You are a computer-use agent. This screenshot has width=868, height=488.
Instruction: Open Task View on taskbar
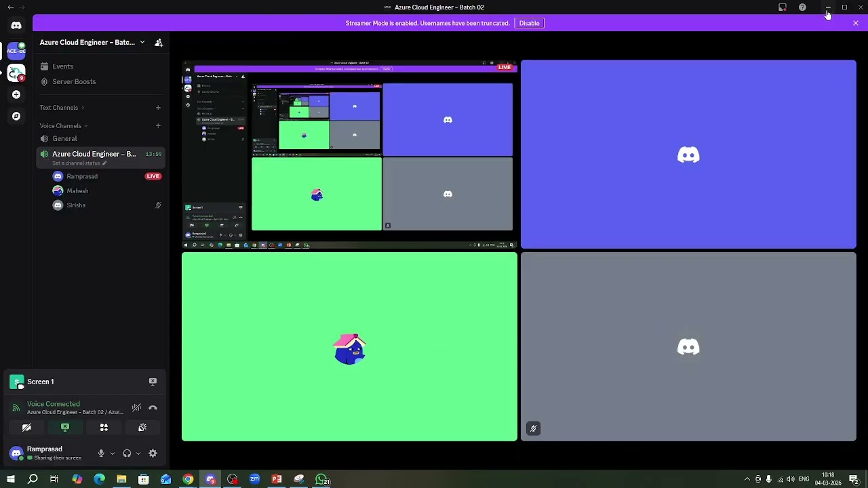pyautogui.click(x=54, y=479)
